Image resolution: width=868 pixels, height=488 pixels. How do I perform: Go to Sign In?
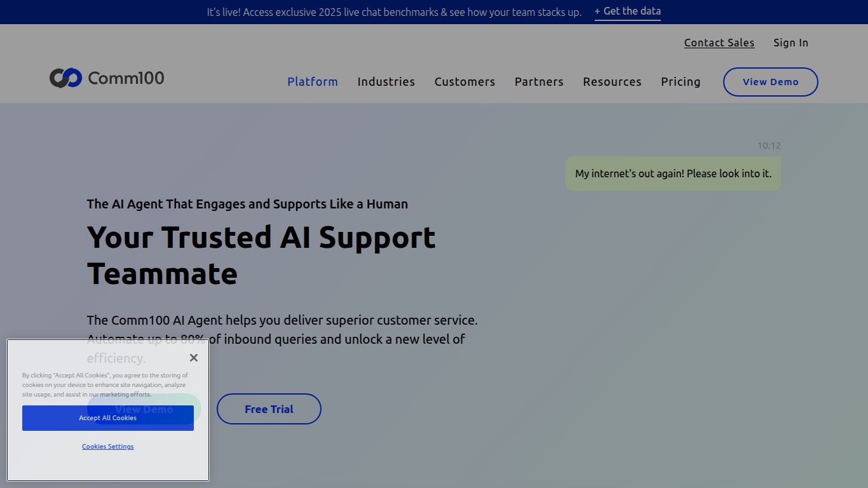click(x=790, y=43)
